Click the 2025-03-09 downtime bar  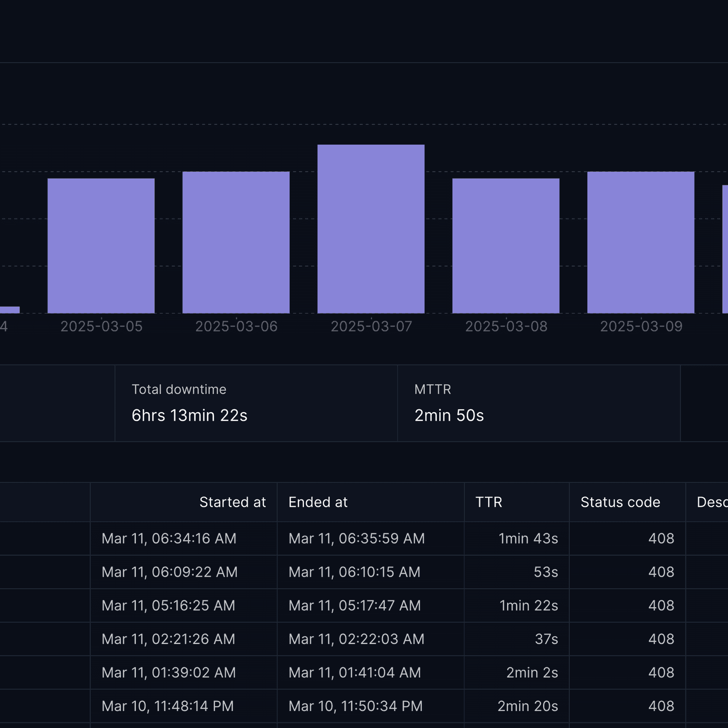pos(641,242)
